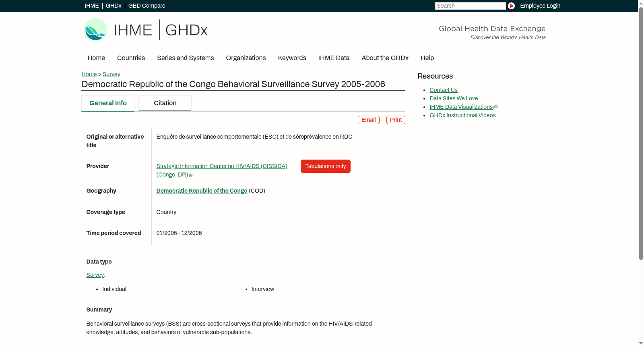Open the Keywords menu
644x347 pixels.
292,58
